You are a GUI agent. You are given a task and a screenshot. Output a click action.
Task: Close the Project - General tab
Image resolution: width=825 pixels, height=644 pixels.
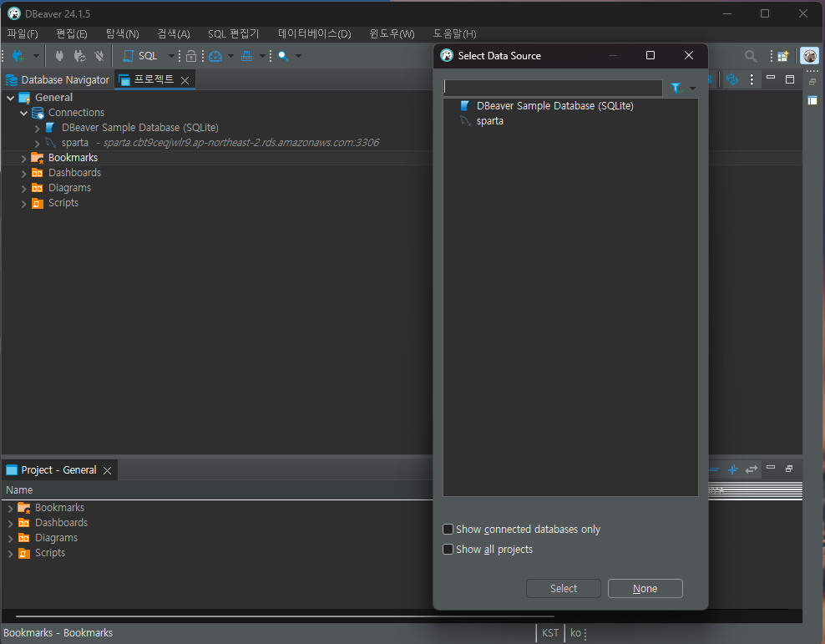click(x=108, y=470)
